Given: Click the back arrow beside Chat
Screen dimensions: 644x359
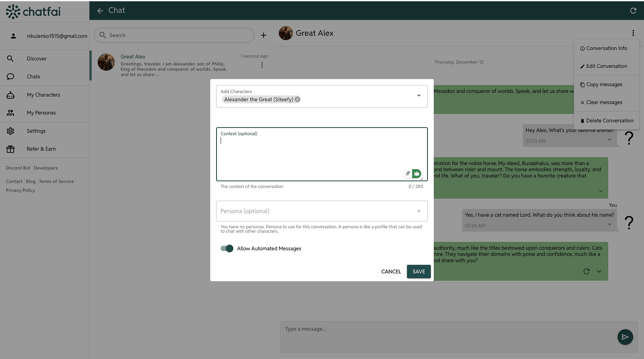Looking at the screenshot, I should [x=100, y=11].
